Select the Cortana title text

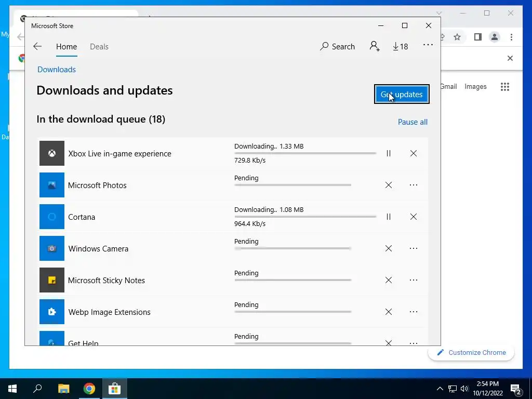(82, 217)
